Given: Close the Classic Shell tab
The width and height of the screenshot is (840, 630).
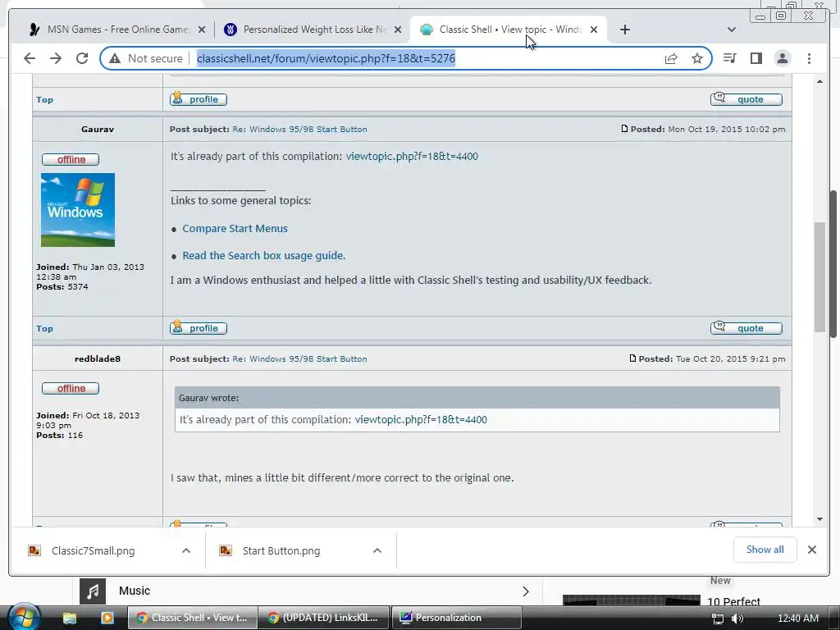Looking at the screenshot, I should pyautogui.click(x=594, y=30).
